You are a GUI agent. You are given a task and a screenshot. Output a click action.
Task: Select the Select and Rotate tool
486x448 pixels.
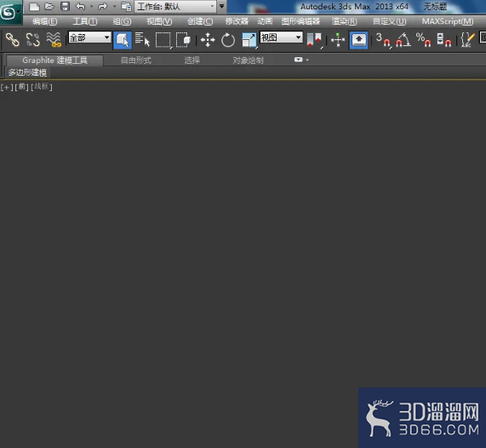tap(228, 40)
